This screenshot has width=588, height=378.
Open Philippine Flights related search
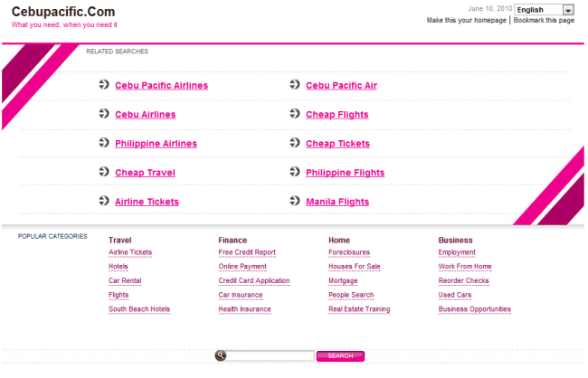pyautogui.click(x=345, y=173)
